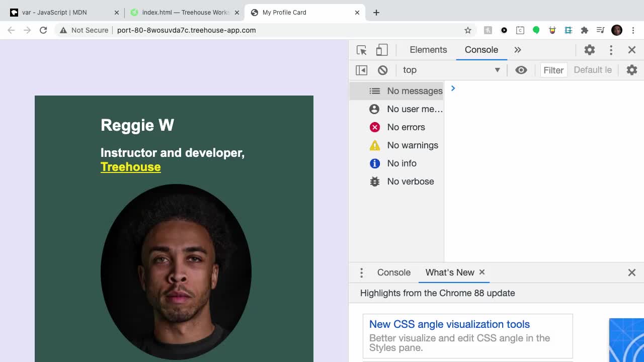This screenshot has width=644, height=362.
Task: Open the top frame context dropdown
Action: pyautogui.click(x=451, y=70)
